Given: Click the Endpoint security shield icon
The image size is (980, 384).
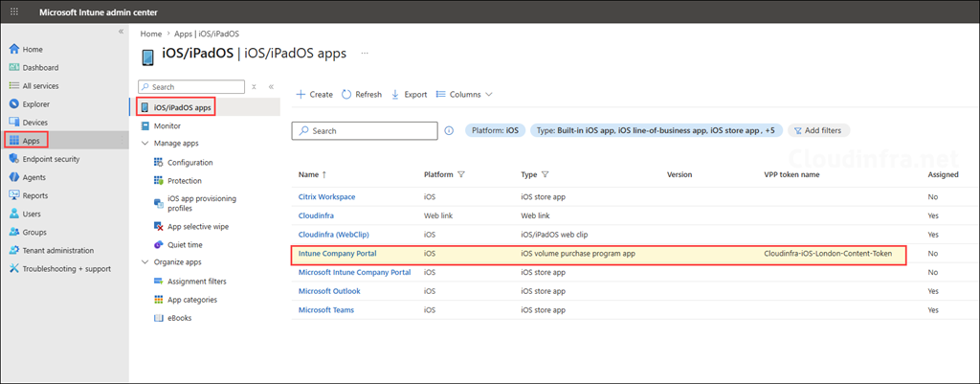Looking at the screenshot, I should 14,159.
